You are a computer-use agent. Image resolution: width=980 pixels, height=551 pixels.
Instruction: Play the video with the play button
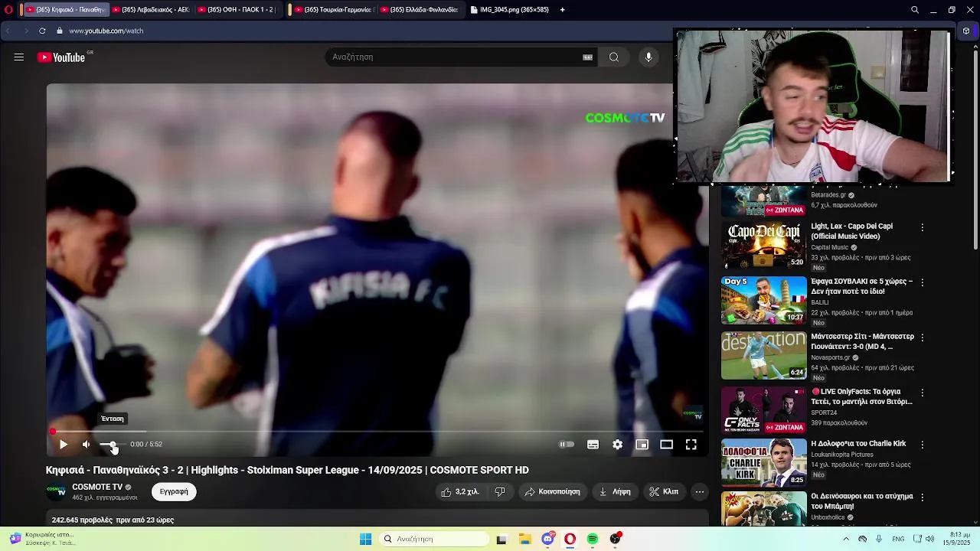[x=64, y=444]
